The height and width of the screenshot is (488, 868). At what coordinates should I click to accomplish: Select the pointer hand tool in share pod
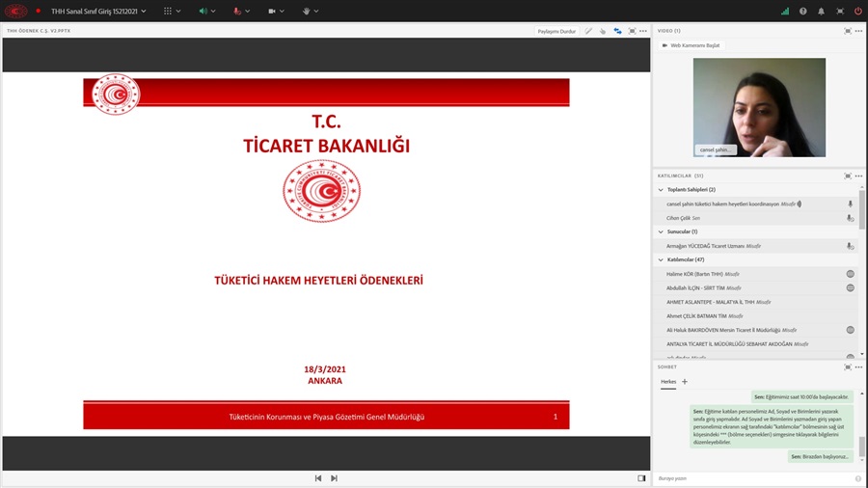point(603,31)
